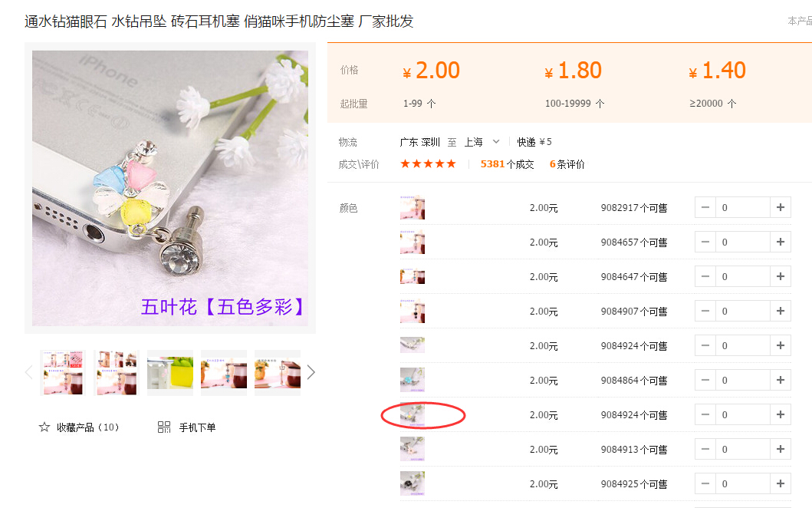Select the first gallery thumbnail
The width and height of the screenshot is (812, 508).
pos(63,373)
